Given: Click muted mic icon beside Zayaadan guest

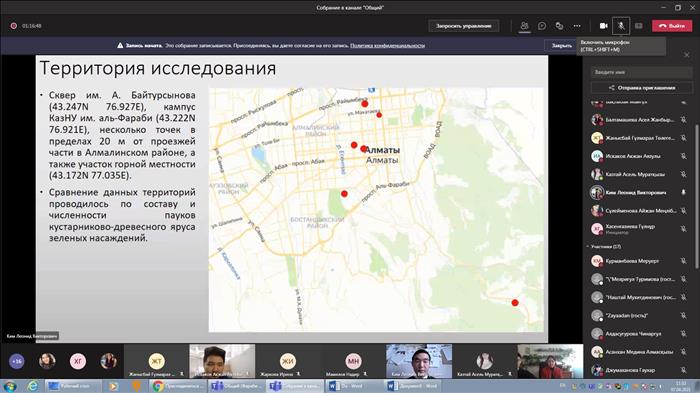Looking at the screenshot, I should (x=683, y=315).
